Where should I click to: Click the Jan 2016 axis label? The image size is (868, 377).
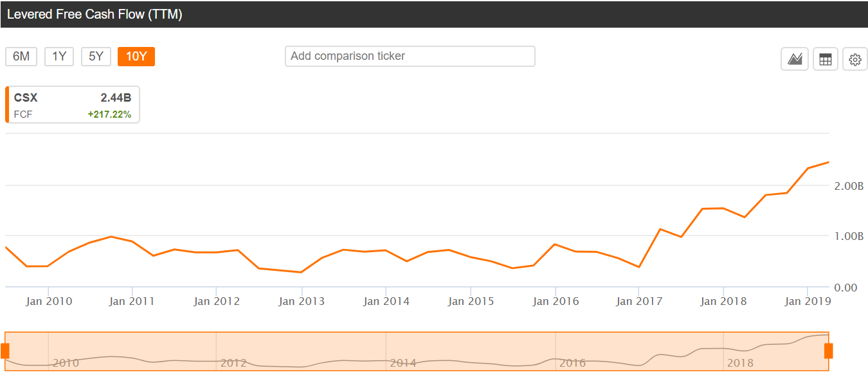[556, 301]
